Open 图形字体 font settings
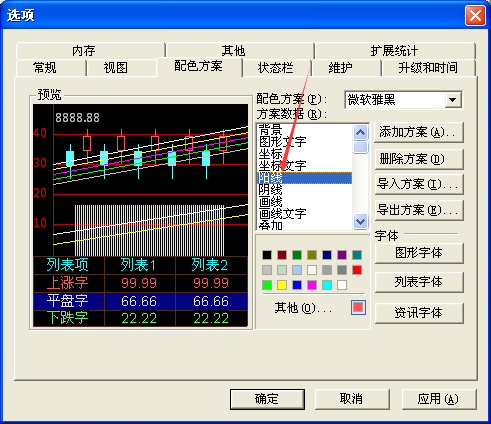Image resolution: width=491 pixels, height=424 pixels. (x=419, y=253)
